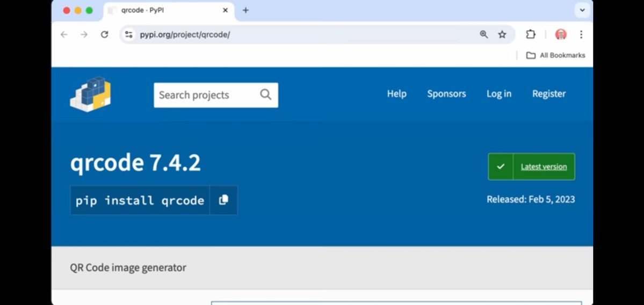Image resolution: width=644 pixels, height=305 pixels.
Task: Reload the qrcode PyPI page
Action: click(104, 34)
